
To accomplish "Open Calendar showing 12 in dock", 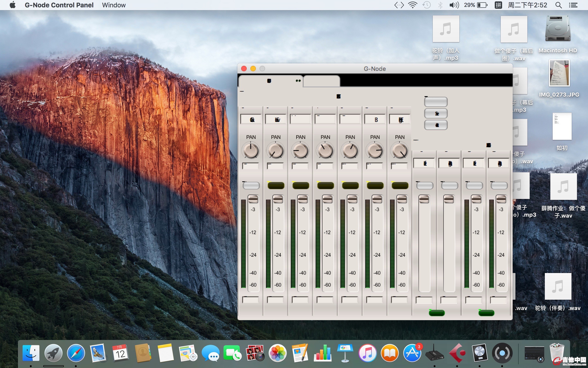I will pos(121,353).
